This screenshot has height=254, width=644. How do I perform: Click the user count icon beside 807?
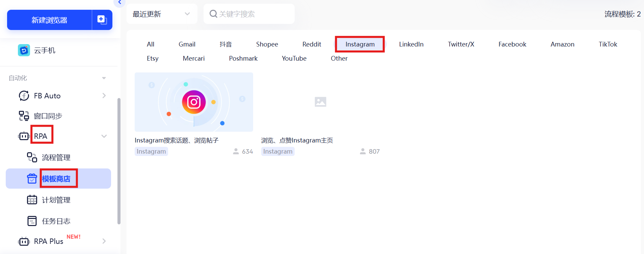pyautogui.click(x=363, y=151)
